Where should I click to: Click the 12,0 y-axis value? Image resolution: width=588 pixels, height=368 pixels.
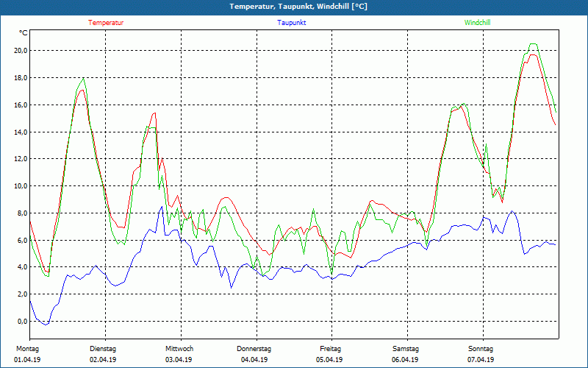(x=21, y=159)
